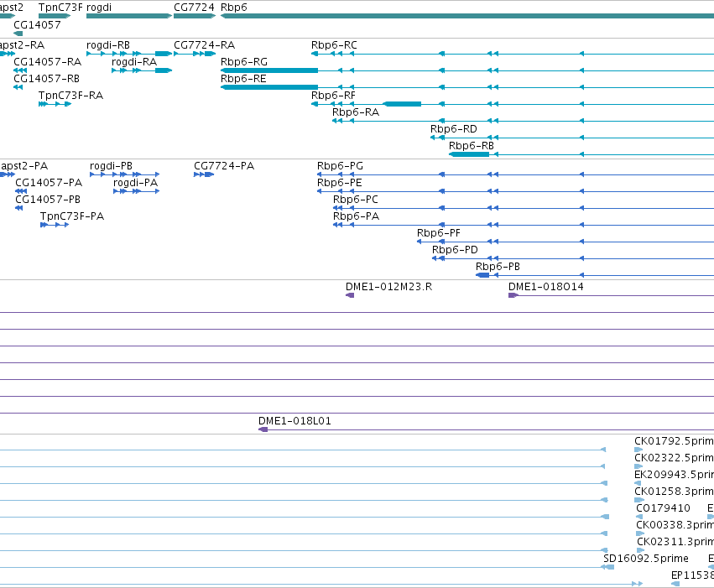Click protein Rbp6-PE label
Image resolution: width=714 pixels, height=588 pixels.
click(x=339, y=183)
